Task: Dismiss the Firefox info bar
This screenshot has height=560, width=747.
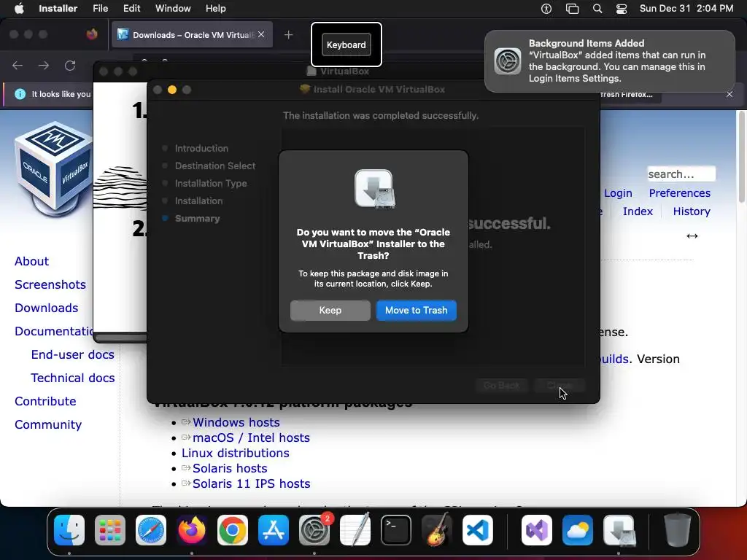Action: pos(729,94)
